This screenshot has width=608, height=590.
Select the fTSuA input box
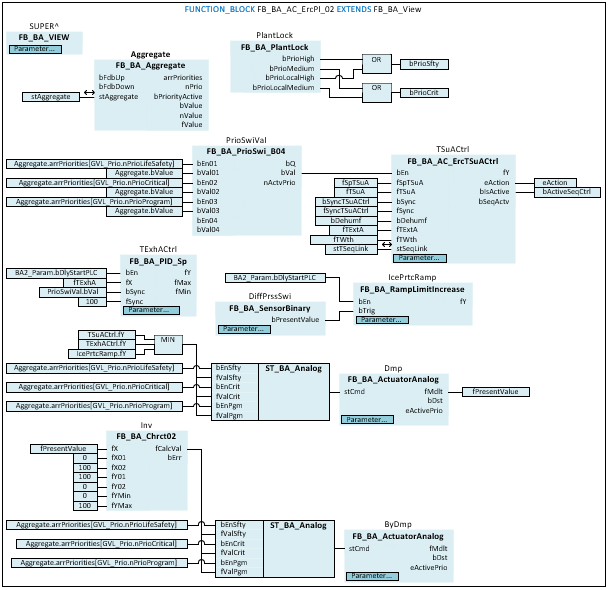click(356, 192)
